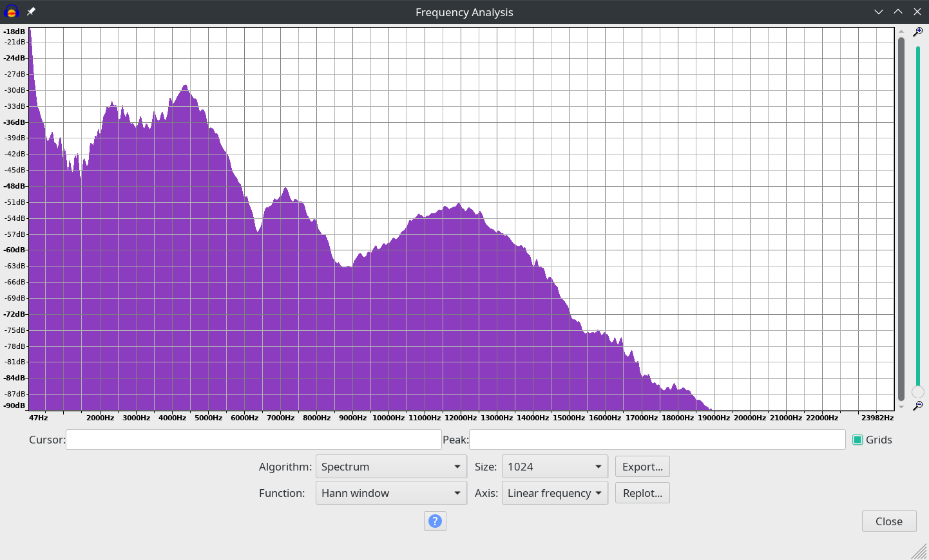This screenshot has width=929, height=560.
Task: Click the vertical scrollbar beside the graph
Action: pos(901,219)
